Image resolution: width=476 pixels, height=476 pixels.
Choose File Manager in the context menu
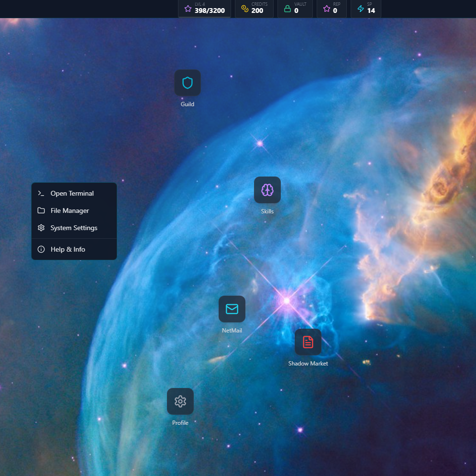click(70, 210)
